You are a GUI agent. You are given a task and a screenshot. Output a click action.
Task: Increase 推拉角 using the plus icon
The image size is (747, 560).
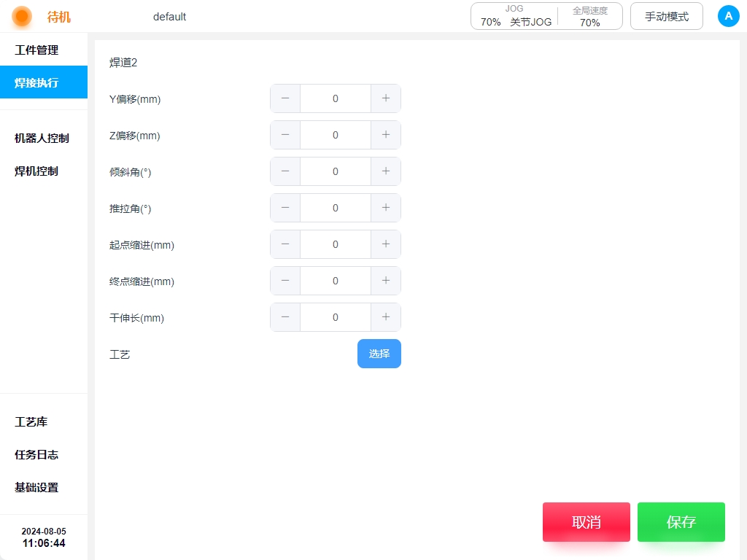tap(386, 208)
